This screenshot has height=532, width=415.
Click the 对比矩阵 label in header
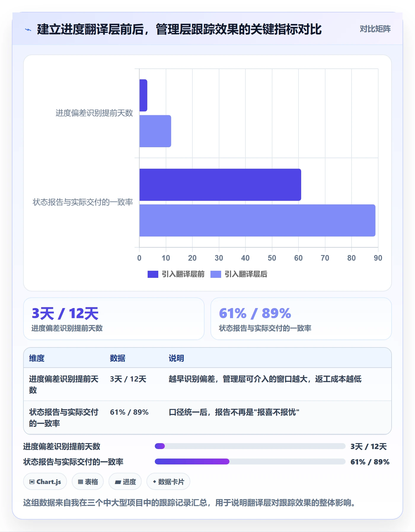[x=375, y=29]
